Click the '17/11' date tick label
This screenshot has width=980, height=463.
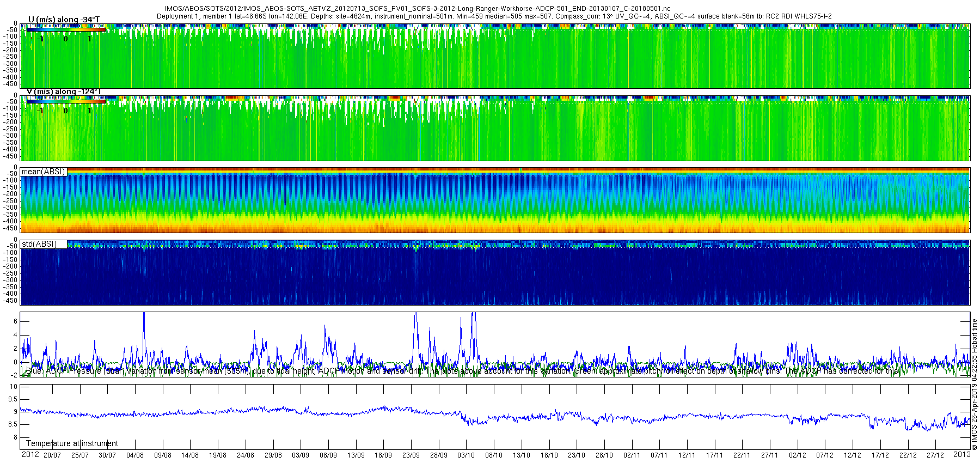(715, 455)
